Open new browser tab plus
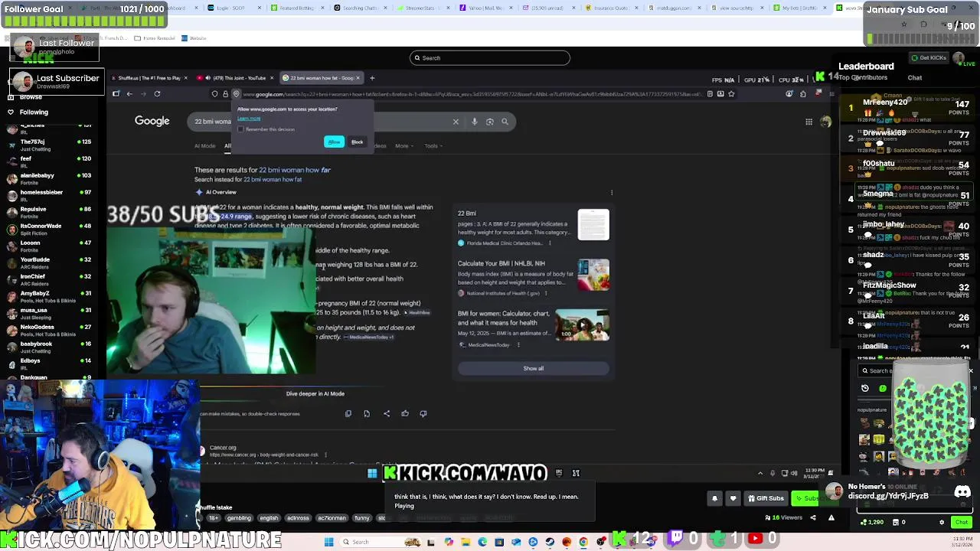 pyautogui.click(x=372, y=78)
